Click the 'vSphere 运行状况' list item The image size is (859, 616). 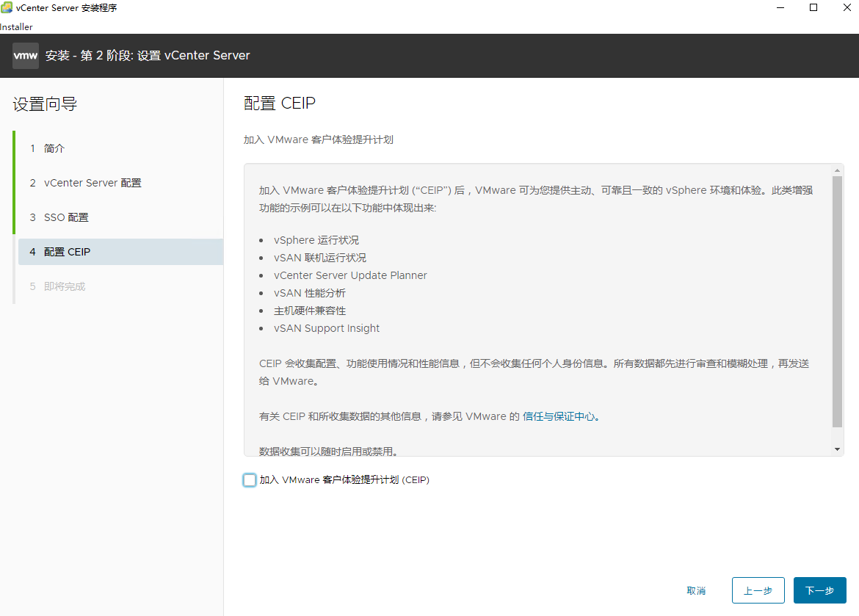click(316, 240)
